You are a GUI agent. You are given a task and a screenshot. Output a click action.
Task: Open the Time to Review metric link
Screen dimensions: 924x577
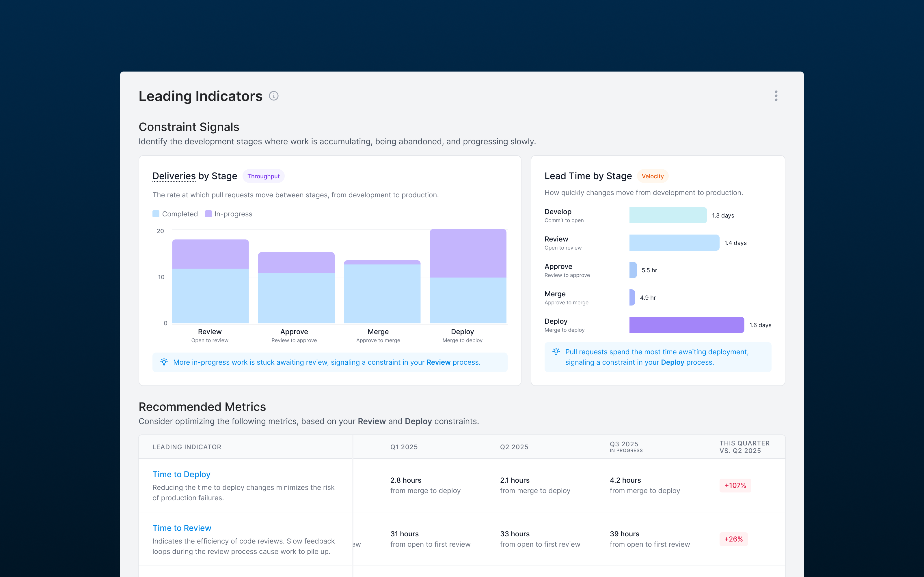[182, 528]
